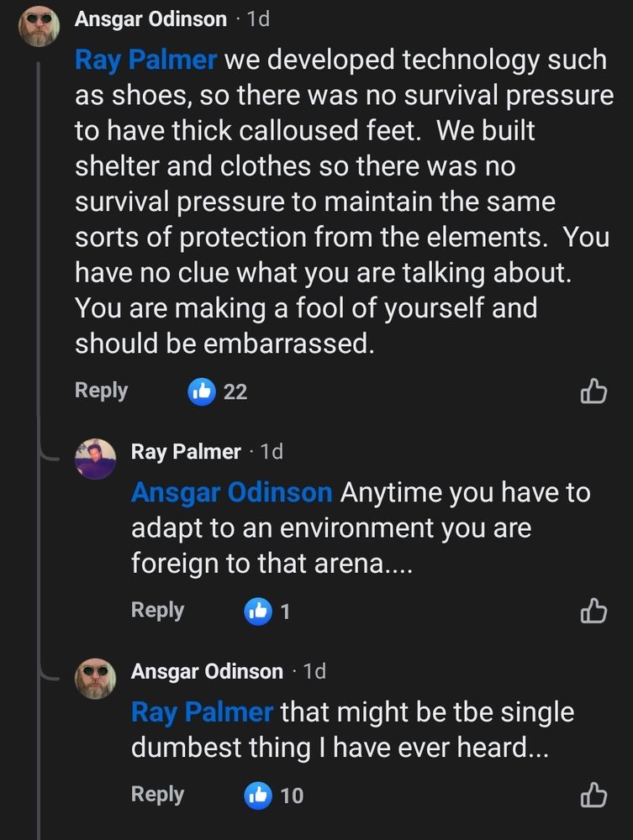
Task: View reaction count 22 on top comment
Action: (235, 391)
